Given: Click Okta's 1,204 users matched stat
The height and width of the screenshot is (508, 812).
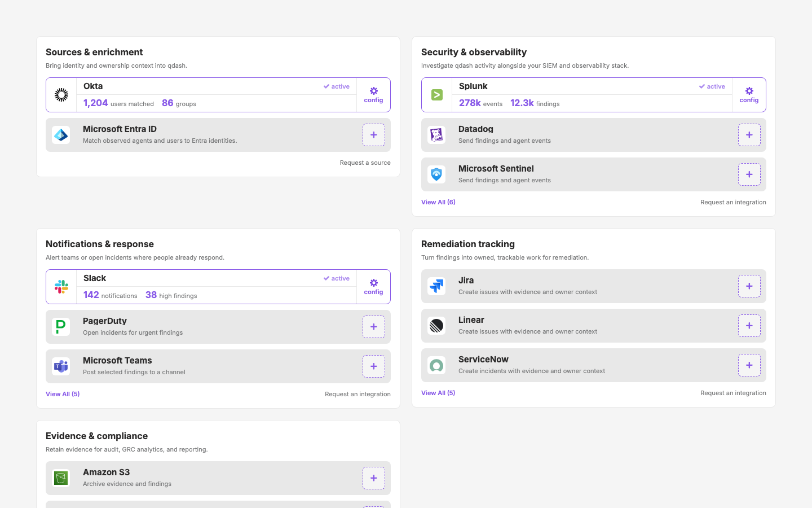Looking at the screenshot, I should tap(118, 103).
